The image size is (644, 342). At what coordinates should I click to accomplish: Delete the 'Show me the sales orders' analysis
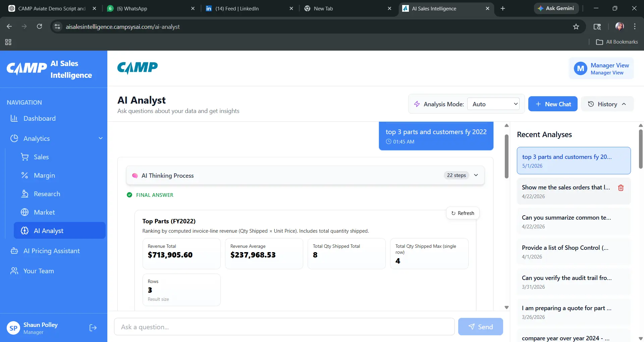tap(621, 188)
